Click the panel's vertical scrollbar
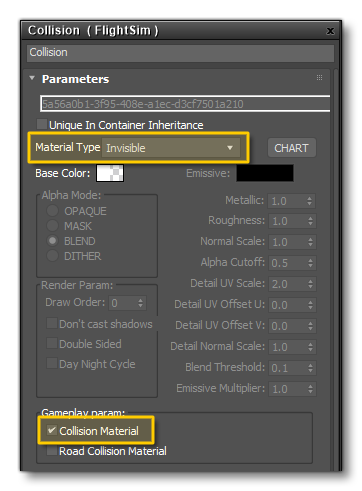The image size is (362, 491). tap(336, 269)
